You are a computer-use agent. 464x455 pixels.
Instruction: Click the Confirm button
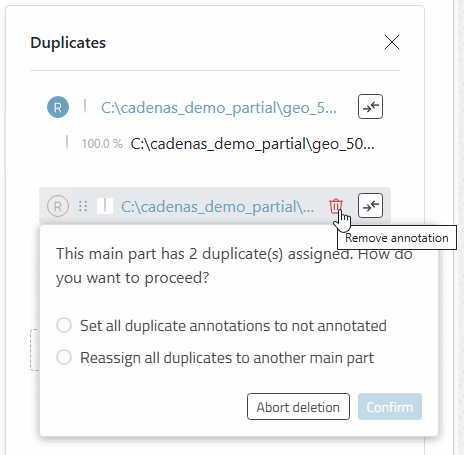click(390, 407)
